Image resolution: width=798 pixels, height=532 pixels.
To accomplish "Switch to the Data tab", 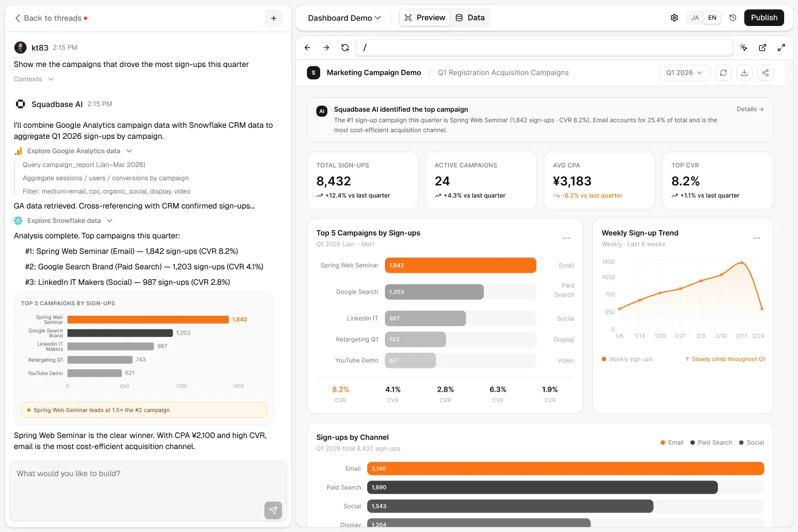I will pyautogui.click(x=470, y=18).
